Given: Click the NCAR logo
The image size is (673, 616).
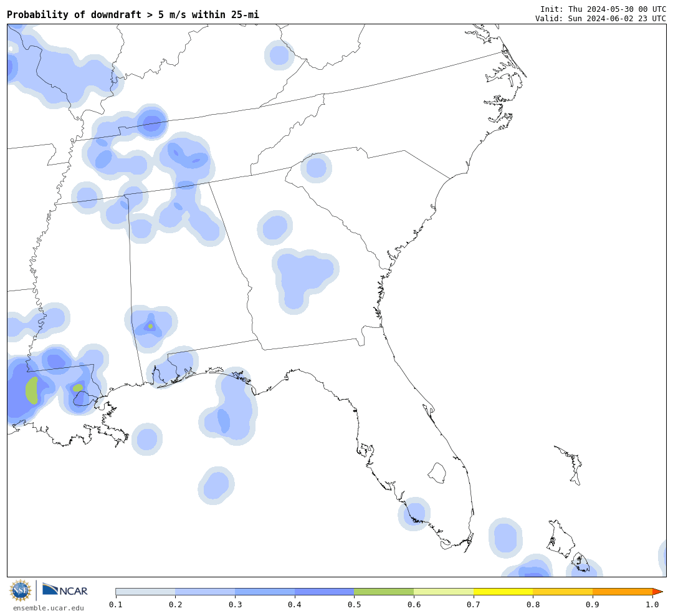Looking at the screenshot, I should 65,590.
